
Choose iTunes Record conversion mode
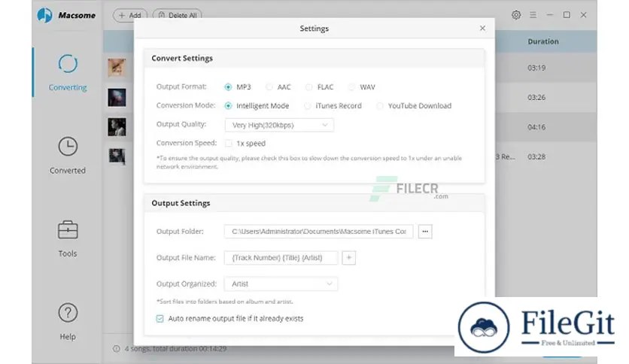307,106
